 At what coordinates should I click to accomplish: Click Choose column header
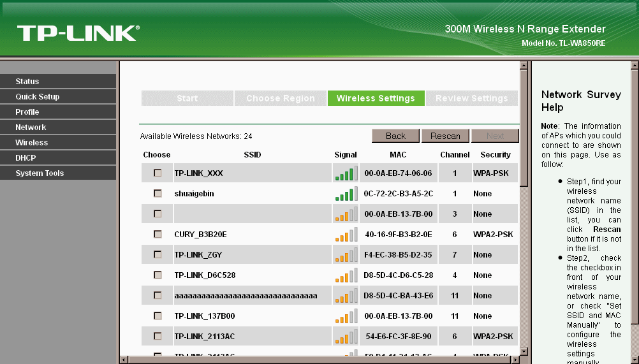pyautogui.click(x=156, y=155)
